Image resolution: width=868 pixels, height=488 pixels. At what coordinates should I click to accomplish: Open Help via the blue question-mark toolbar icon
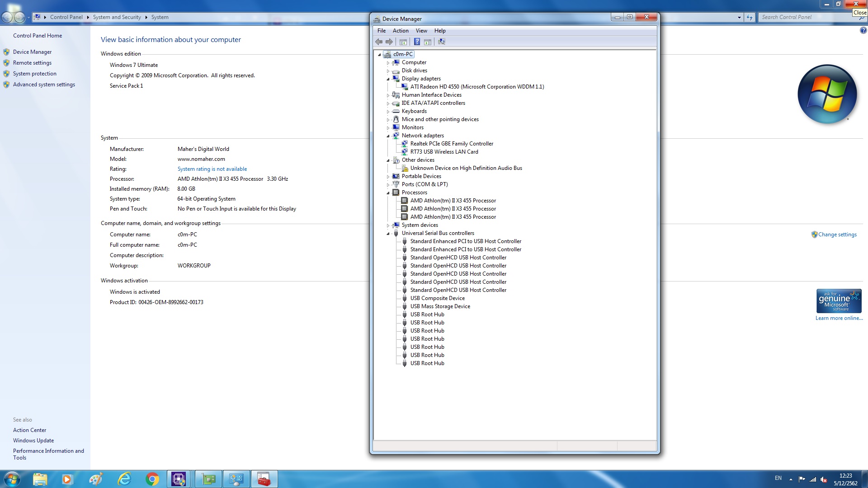(x=417, y=42)
